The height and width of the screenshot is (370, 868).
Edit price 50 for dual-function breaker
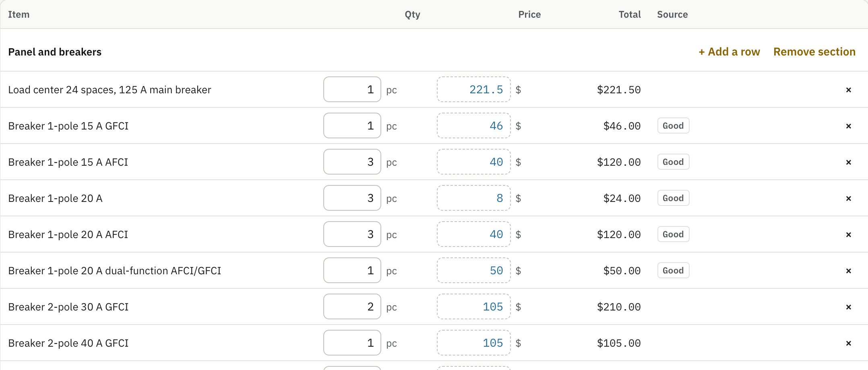(474, 270)
